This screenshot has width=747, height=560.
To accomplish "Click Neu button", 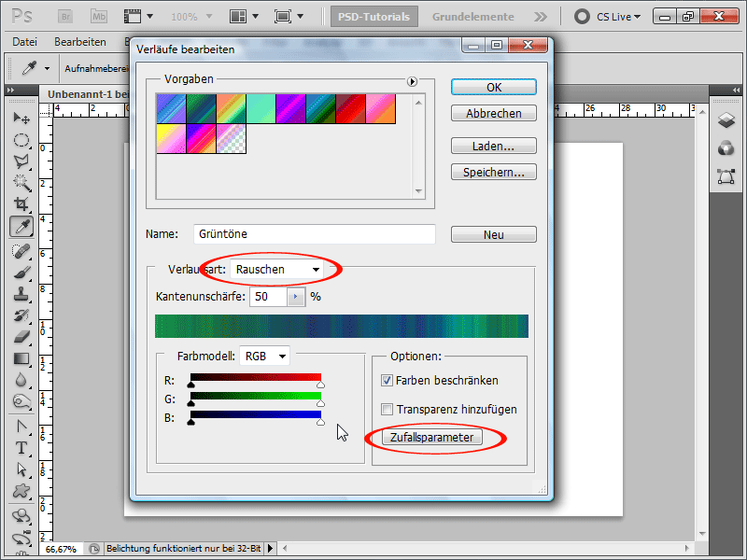I will (494, 234).
